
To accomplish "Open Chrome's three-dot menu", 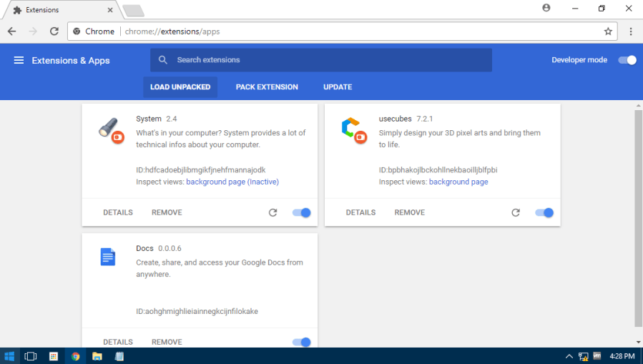I will coord(631,31).
